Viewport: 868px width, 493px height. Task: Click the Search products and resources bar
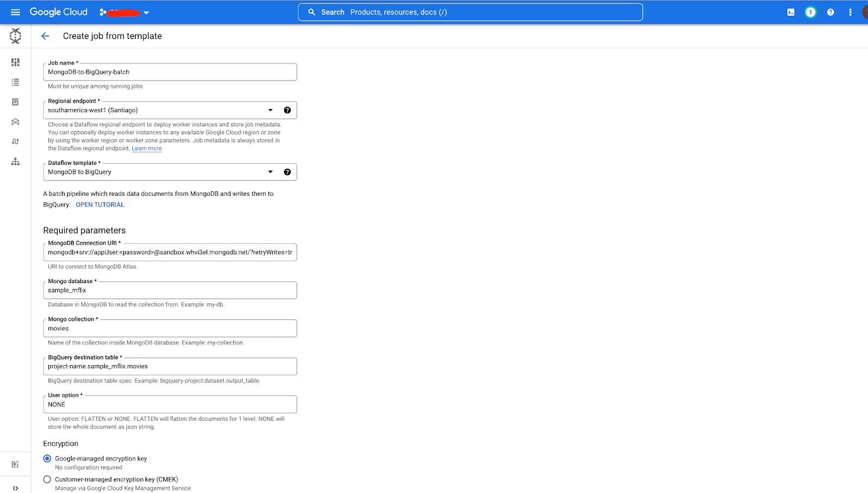tap(470, 12)
